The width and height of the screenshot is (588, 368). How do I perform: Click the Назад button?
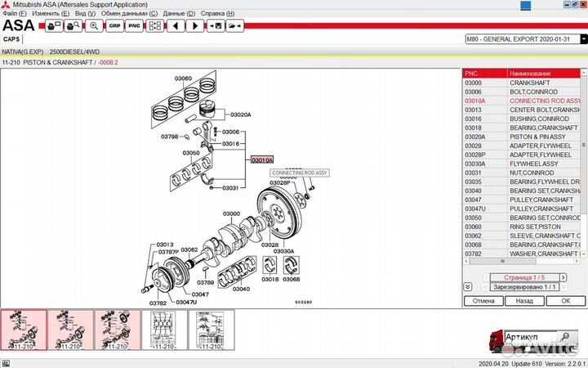pyautogui.click(x=523, y=300)
